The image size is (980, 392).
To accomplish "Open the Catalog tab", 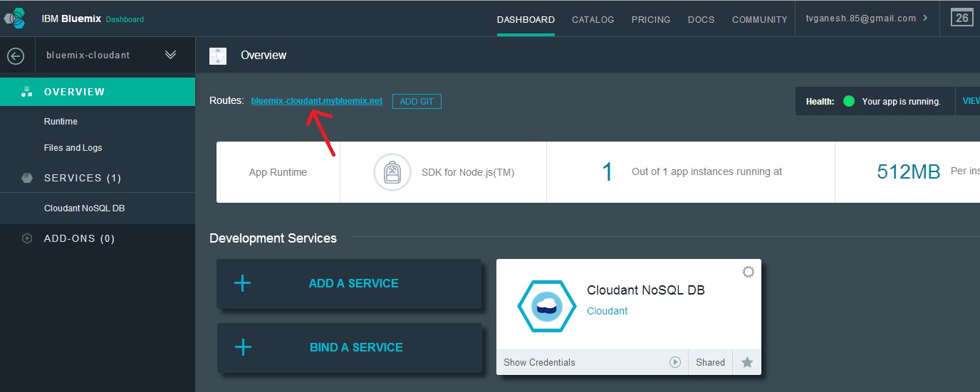I will [x=593, y=19].
